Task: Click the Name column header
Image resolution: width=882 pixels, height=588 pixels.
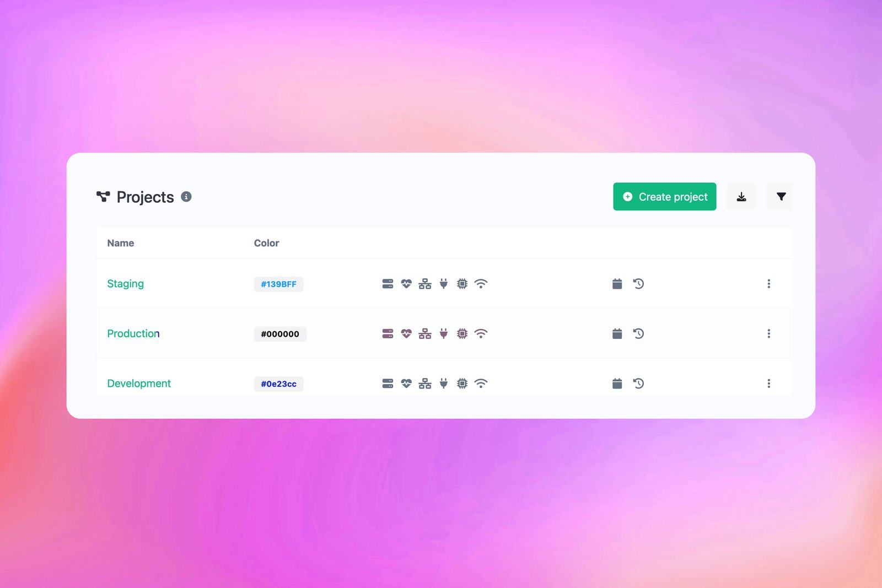Action: [121, 243]
